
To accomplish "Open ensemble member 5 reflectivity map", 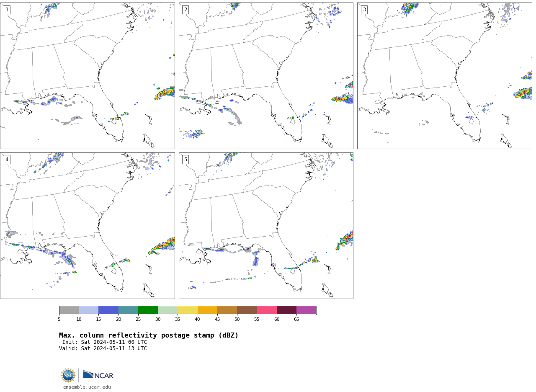I will point(266,226).
